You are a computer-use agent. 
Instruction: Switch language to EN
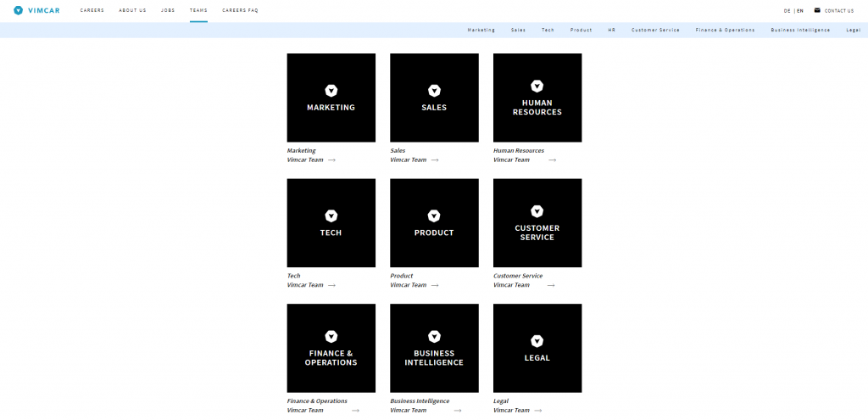click(x=800, y=10)
